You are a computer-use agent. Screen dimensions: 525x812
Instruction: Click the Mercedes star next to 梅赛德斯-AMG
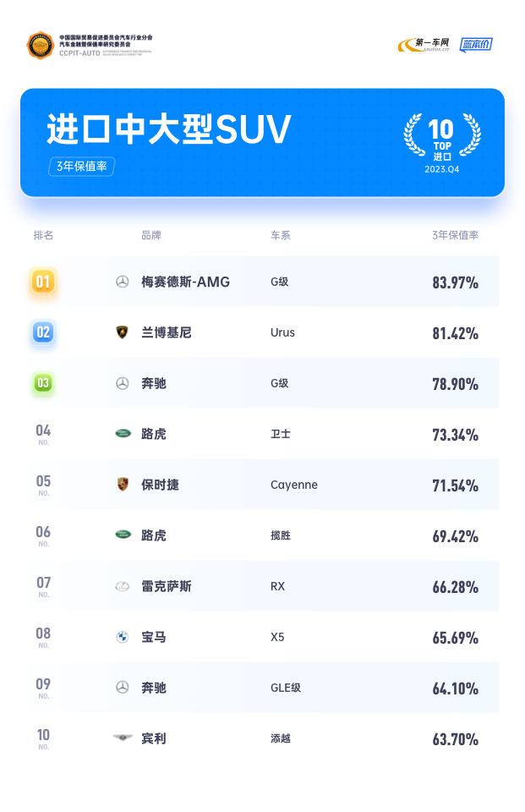pyautogui.click(x=123, y=282)
